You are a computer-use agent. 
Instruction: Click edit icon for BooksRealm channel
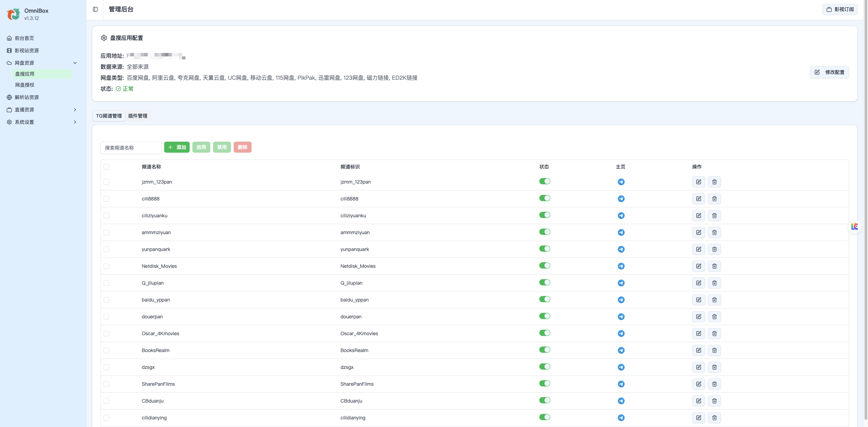(698, 350)
